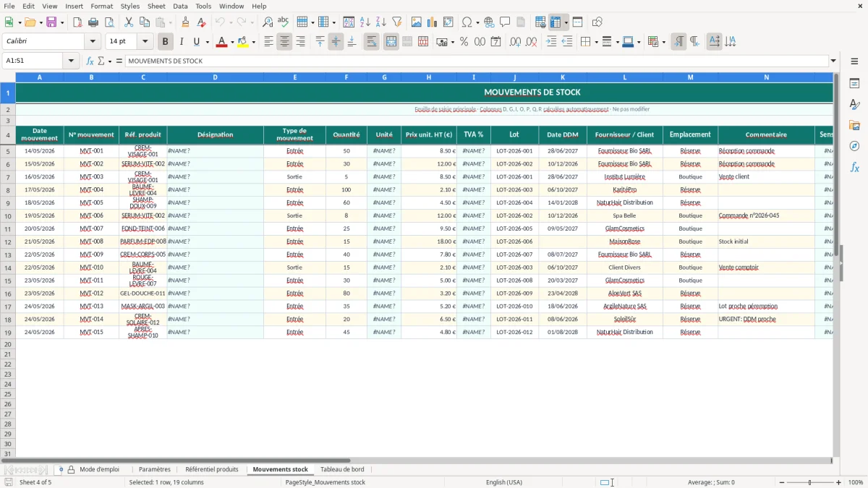Image resolution: width=868 pixels, height=488 pixels.
Task: Expand the Name Box dropdown
Action: click(x=71, y=61)
